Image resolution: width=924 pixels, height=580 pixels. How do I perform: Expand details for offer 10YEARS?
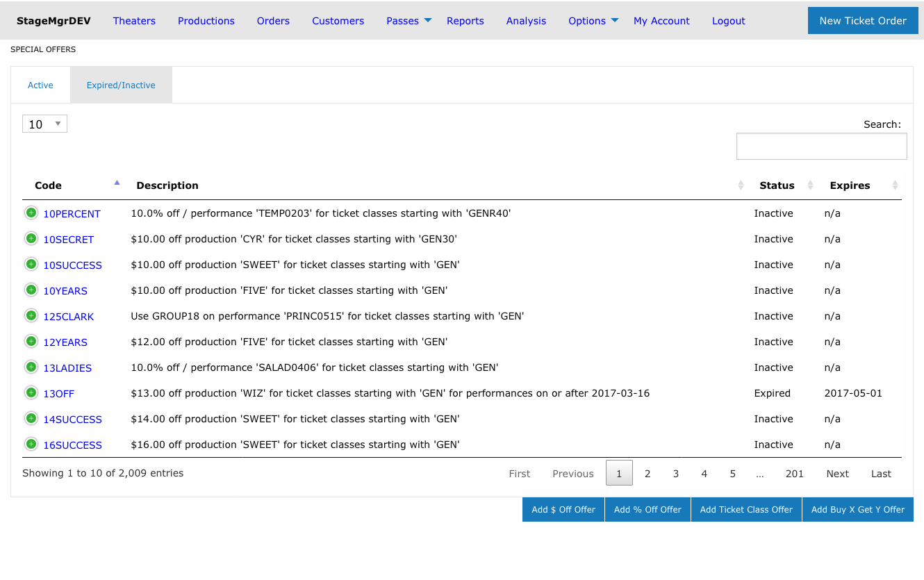pos(31,290)
